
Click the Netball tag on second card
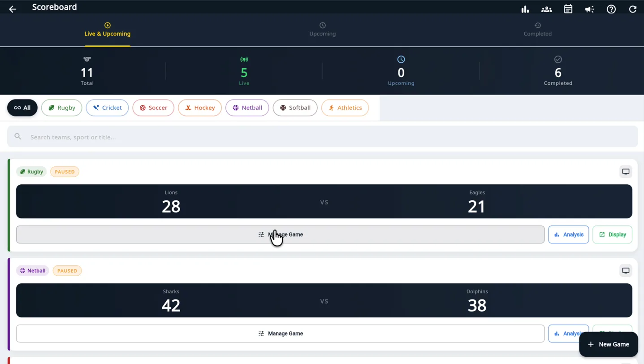33,271
